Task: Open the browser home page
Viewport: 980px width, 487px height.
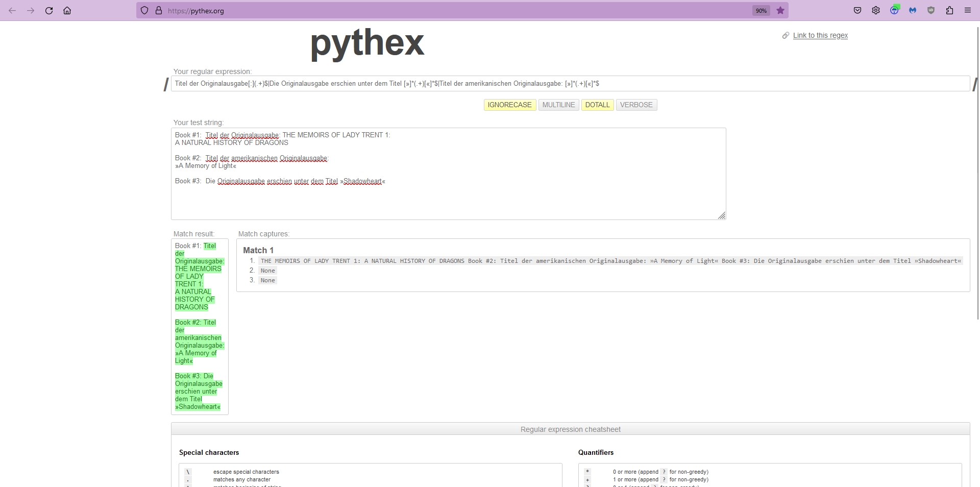Action: pos(67,11)
